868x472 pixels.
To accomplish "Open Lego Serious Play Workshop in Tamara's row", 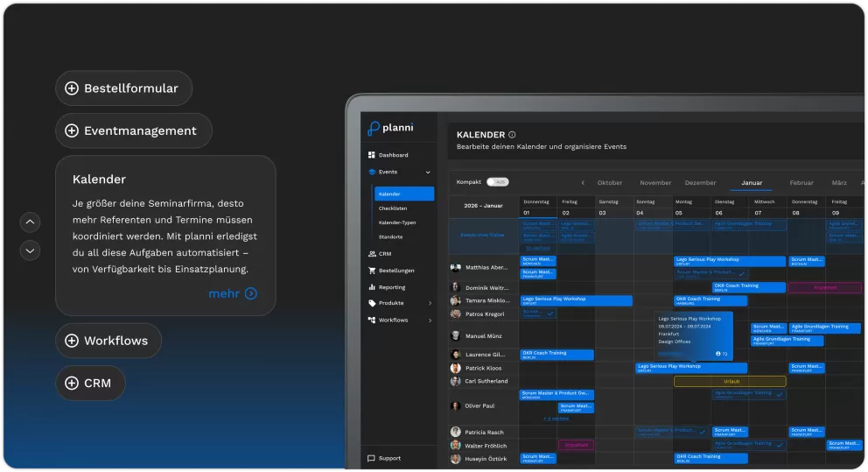I will pyautogui.click(x=577, y=300).
